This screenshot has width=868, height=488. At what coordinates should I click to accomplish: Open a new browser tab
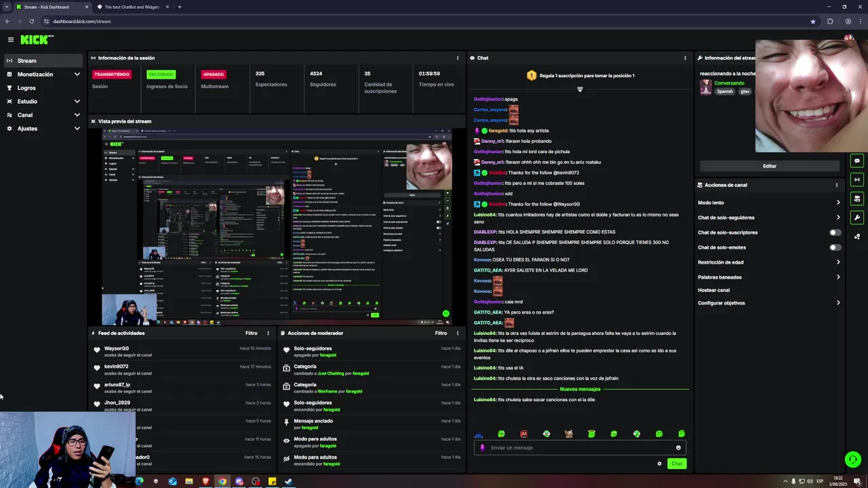click(x=180, y=7)
